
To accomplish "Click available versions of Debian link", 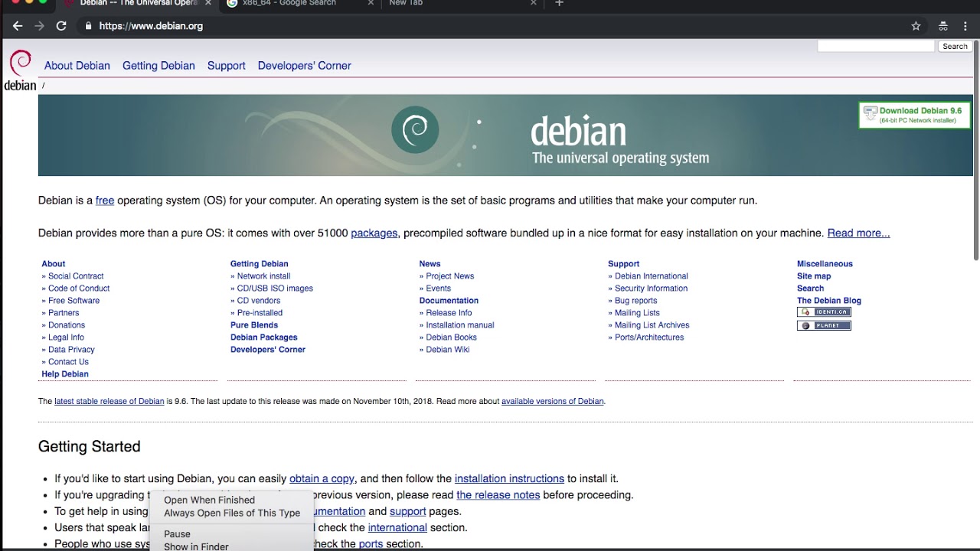I will [x=553, y=401].
